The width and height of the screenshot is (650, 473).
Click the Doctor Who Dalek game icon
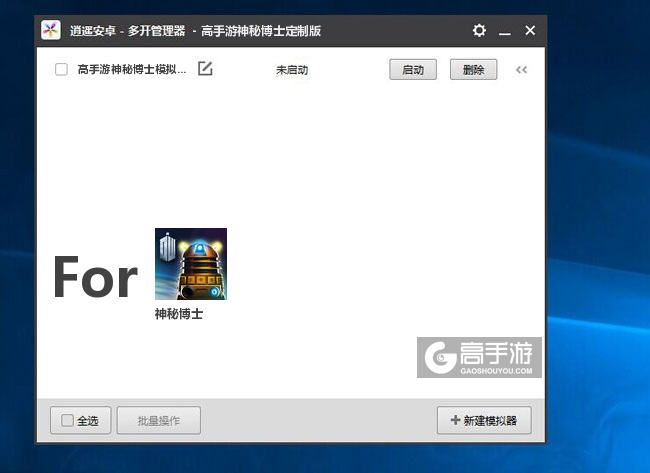click(x=190, y=264)
